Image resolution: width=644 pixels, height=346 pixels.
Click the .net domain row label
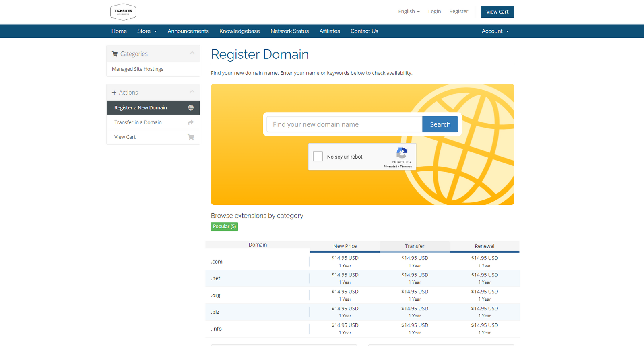coord(216,278)
